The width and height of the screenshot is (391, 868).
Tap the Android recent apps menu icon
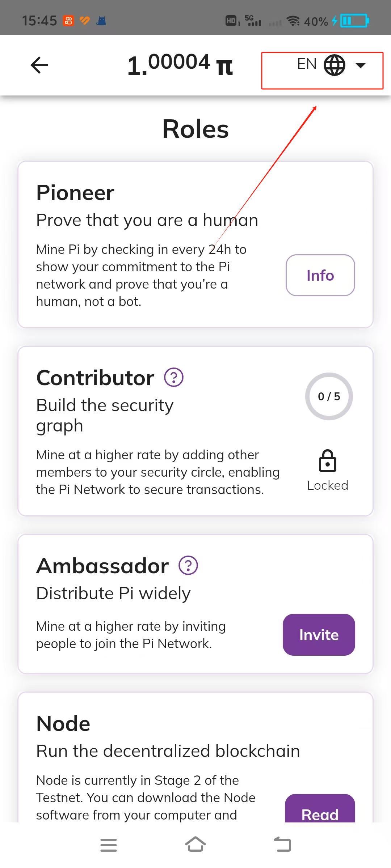click(x=109, y=845)
